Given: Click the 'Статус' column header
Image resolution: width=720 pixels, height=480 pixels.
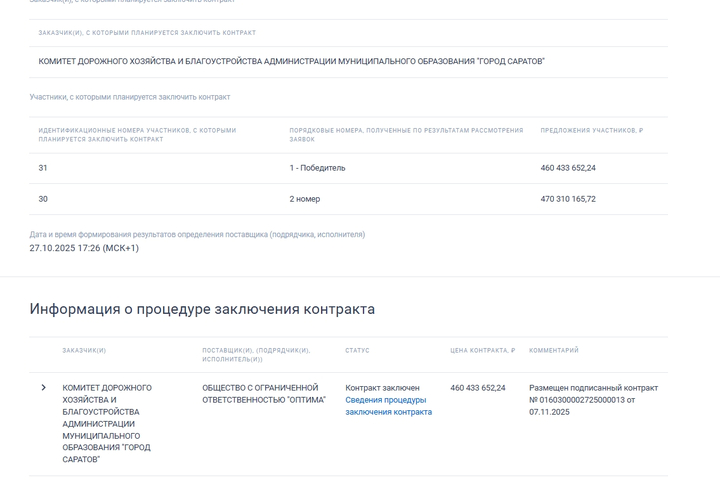Looking at the screenshot, I should (x=357, y=351).
